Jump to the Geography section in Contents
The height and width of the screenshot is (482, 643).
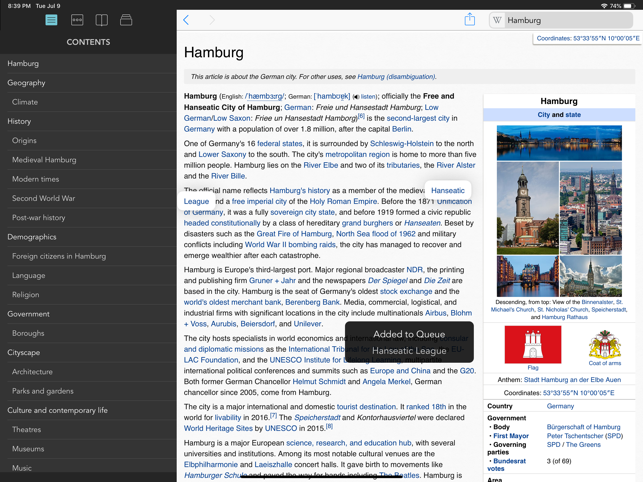coord(88,83)
